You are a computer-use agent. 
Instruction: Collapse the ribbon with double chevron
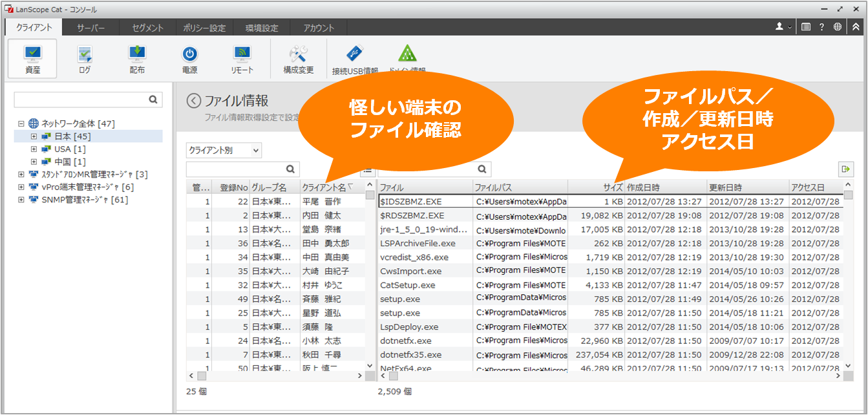pyautogui.click(x=855, y=27)
